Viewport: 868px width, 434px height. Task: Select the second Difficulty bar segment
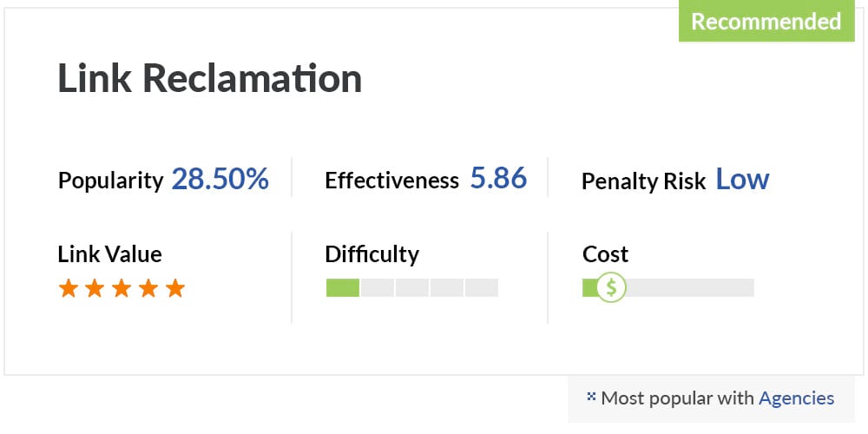[378, 287]
